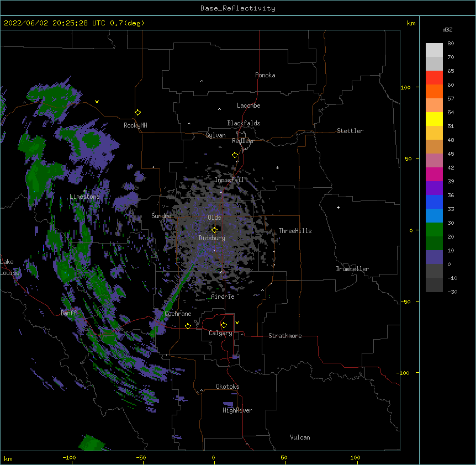Click the white plus marker north of Drumheller

click(x=338, y=207)
